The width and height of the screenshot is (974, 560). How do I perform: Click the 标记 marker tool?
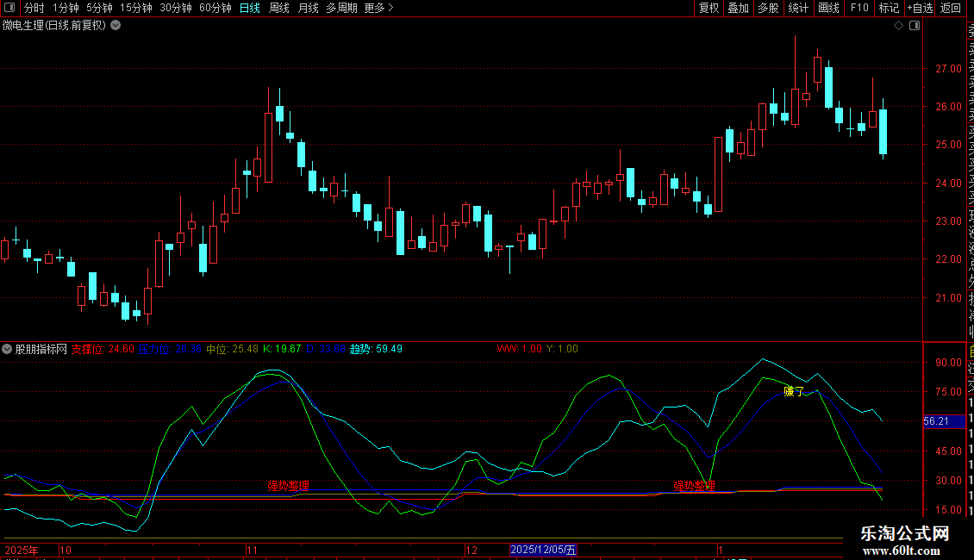coord(889,8)
